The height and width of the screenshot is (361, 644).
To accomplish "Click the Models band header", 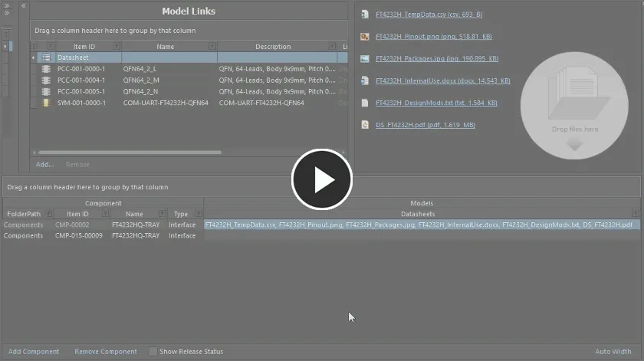I will [422, 203].
